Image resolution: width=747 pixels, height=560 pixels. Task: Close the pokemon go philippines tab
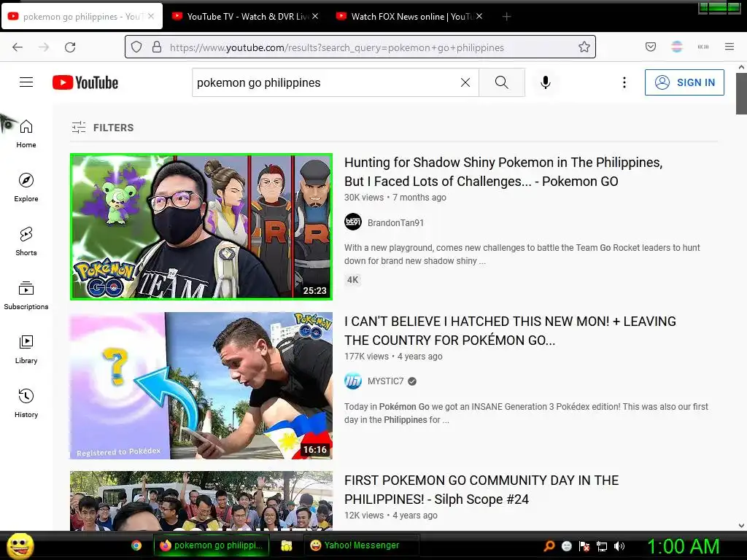coord(151,16)
